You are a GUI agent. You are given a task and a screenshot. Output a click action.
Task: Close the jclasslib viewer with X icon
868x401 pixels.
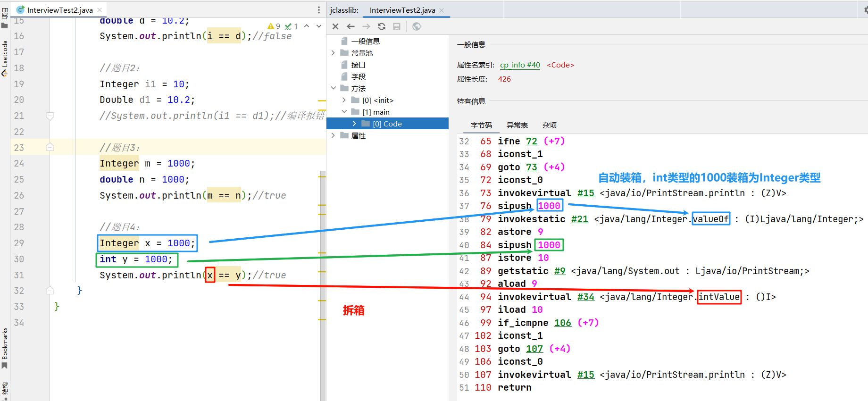coord(335,26)
